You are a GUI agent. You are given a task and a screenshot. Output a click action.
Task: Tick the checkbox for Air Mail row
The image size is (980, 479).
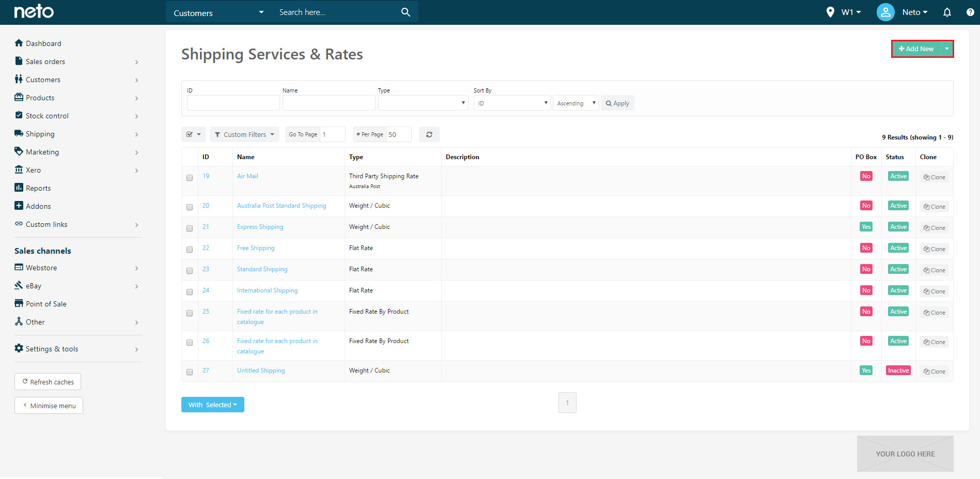pos(190,178)
